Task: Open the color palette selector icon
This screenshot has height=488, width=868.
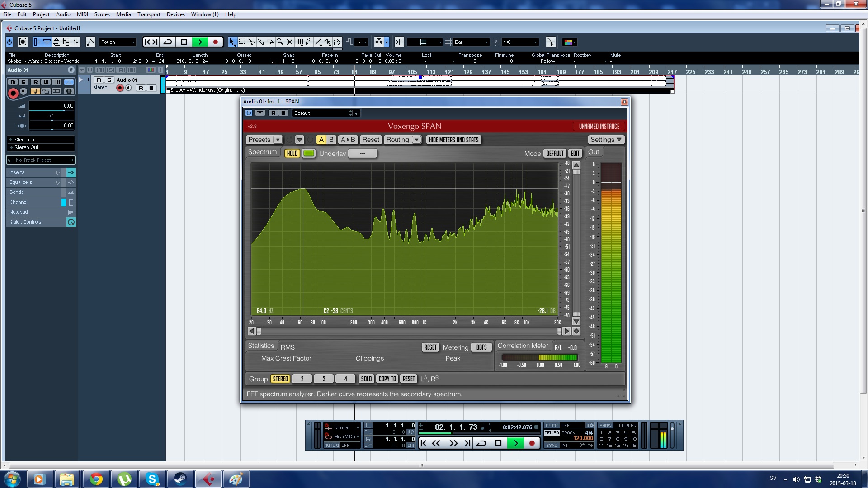Action: [x=569, y=42]
